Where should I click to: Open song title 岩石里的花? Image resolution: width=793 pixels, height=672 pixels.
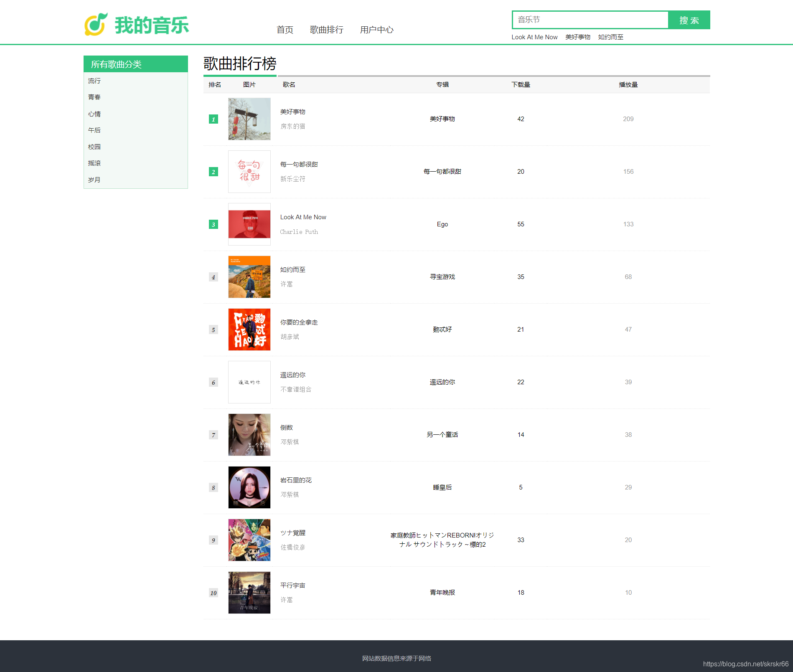[x=296, y=480]
